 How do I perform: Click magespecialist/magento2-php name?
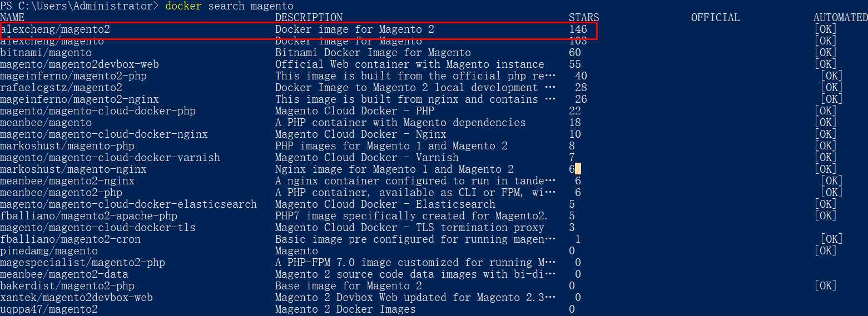click(x=82, y=263)
